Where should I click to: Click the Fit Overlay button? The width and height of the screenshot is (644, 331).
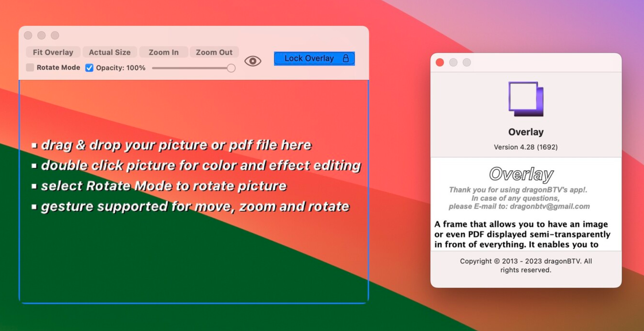53,52
